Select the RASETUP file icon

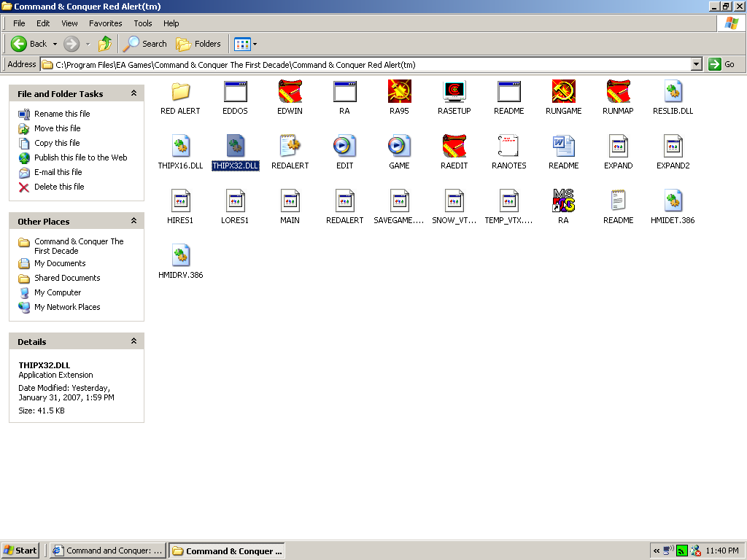point(454,92)
